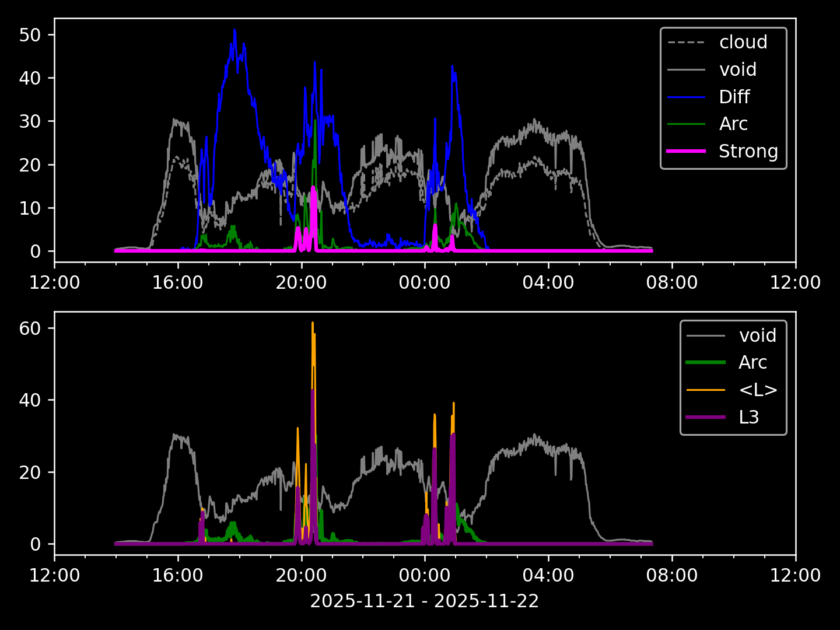Select the 'Strong' label in top legend
The height and width of the screenshot is (630, 840).
(748, 151)
